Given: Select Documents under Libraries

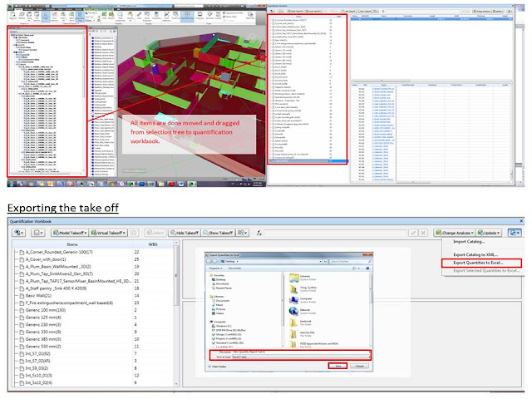Looking at the screenshot, I should point(222,301).
